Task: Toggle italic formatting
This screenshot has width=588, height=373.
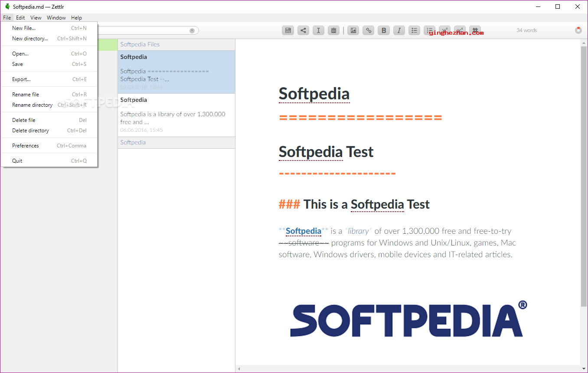Action: (x=399, y=30)
